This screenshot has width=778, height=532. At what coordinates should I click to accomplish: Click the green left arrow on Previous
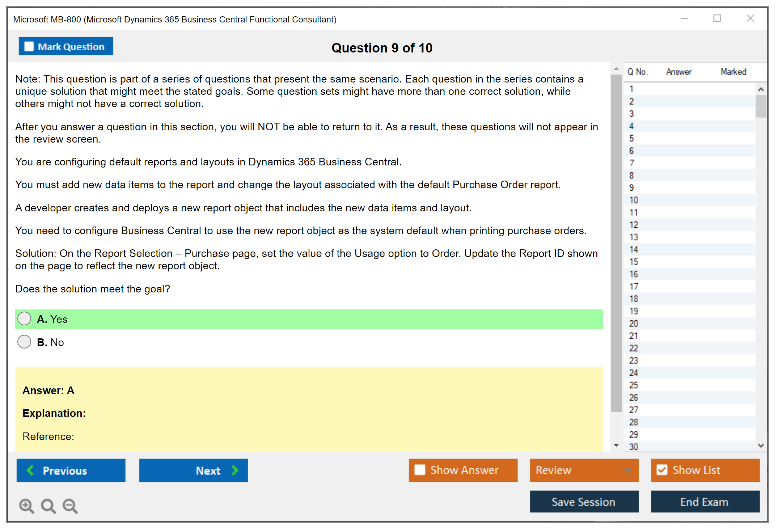point(31,470)
